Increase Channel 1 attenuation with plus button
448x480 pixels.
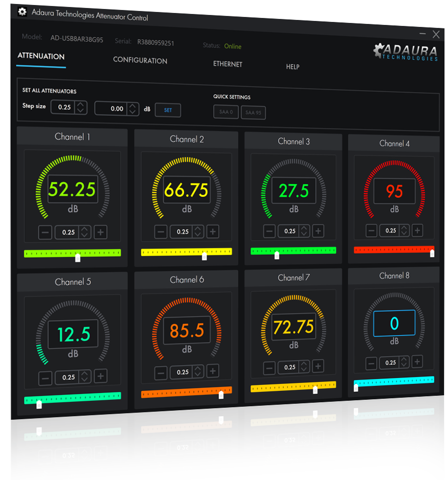tap(100, 232)
